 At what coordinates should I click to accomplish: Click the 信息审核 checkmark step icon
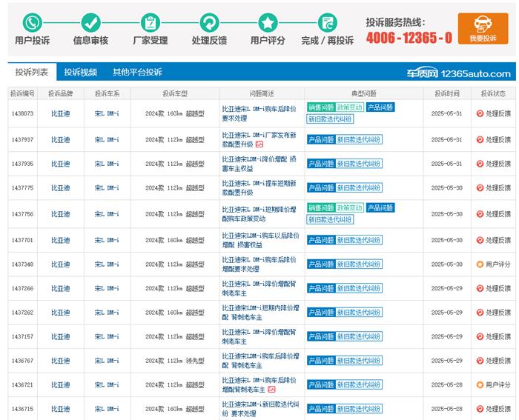click(91, 22)
